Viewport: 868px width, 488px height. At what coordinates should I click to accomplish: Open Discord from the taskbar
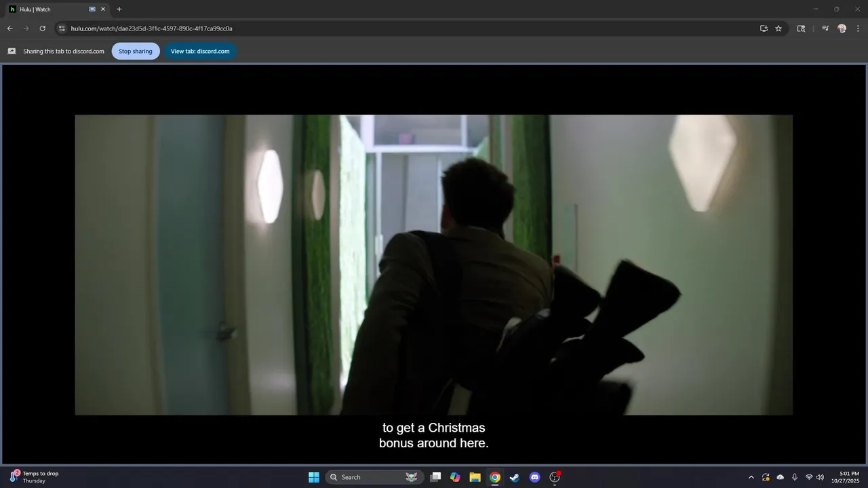tap(534, 477)
